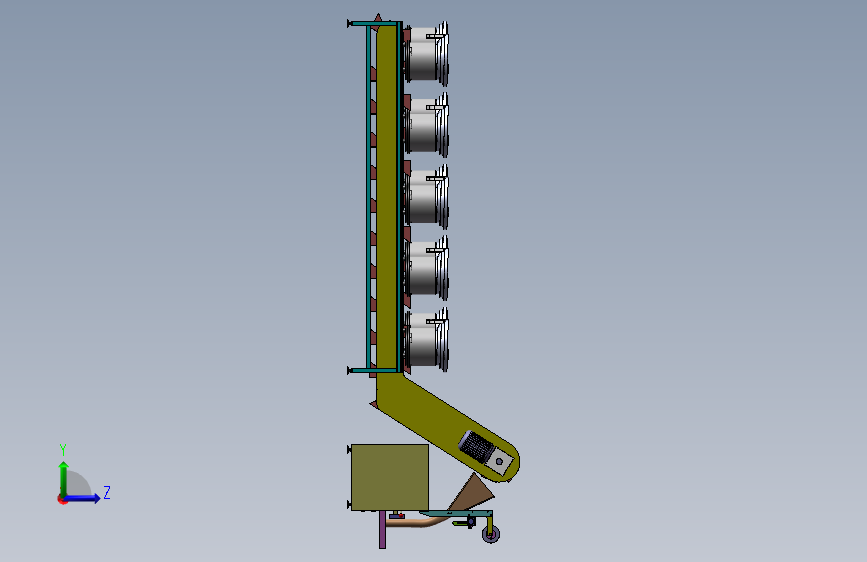Select the brown hopper funnel near the base
The image size is (867, 562).
click(x=471, y=492)
